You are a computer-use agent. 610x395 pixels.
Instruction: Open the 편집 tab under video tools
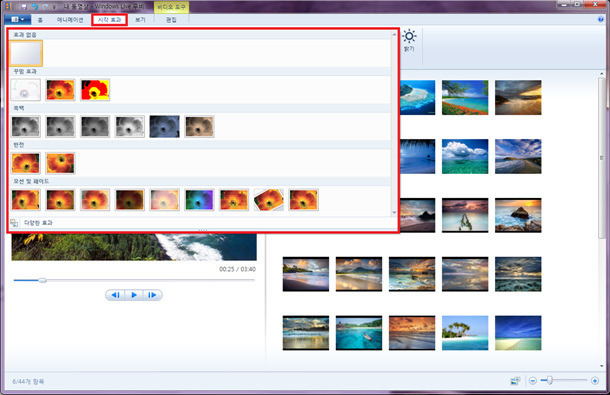click(171, 19)
